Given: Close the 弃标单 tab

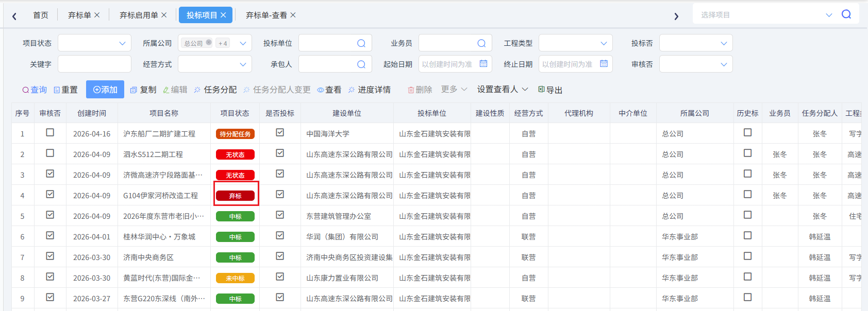Looking at the screenshot, I should pyautogui.click(x=97, y=15).
